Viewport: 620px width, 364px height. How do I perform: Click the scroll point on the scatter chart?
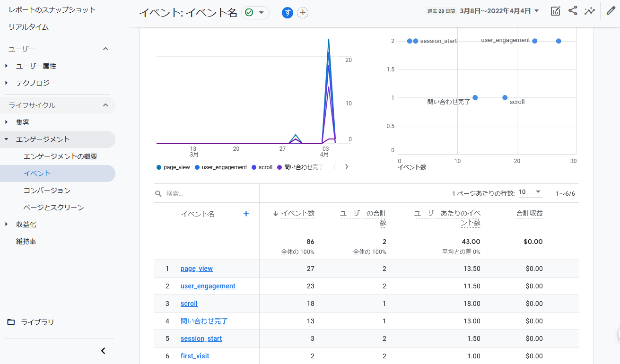pyautogui.click(x=505, y=98)
